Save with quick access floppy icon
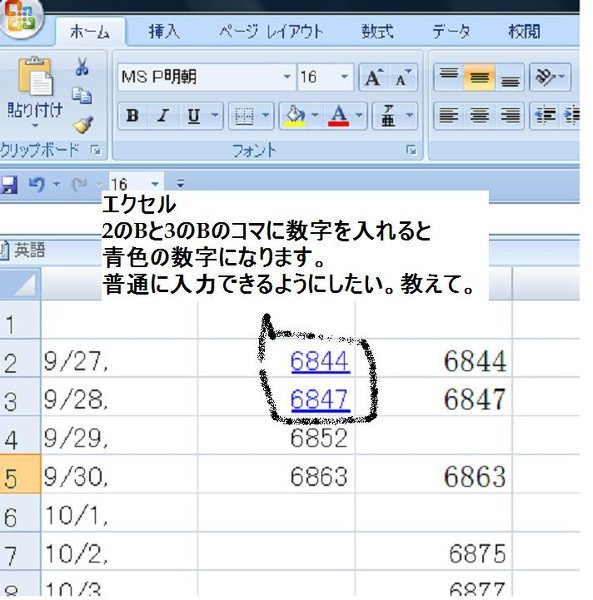 [9, 185]
